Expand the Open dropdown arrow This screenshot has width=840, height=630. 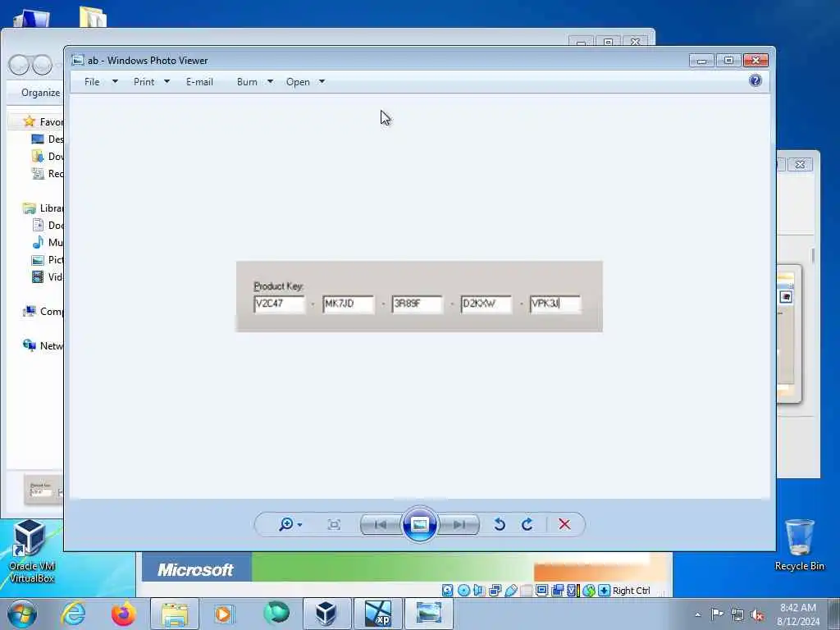coord(322,82)
